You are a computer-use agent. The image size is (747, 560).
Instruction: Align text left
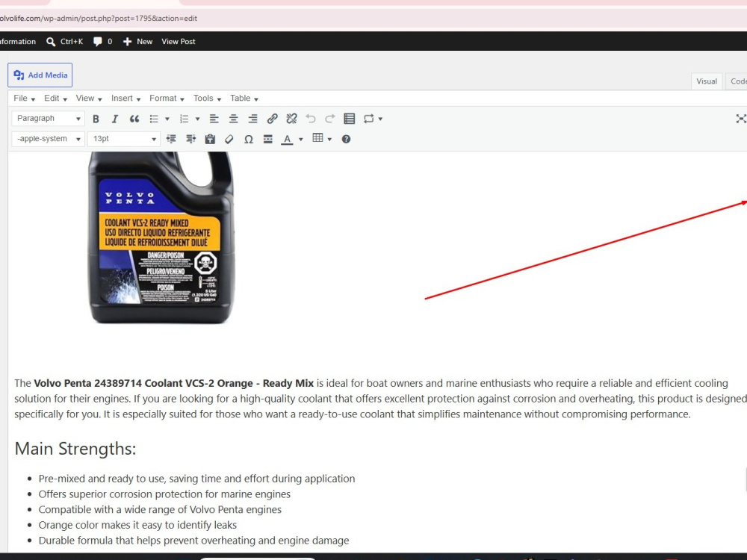[214, 119]
